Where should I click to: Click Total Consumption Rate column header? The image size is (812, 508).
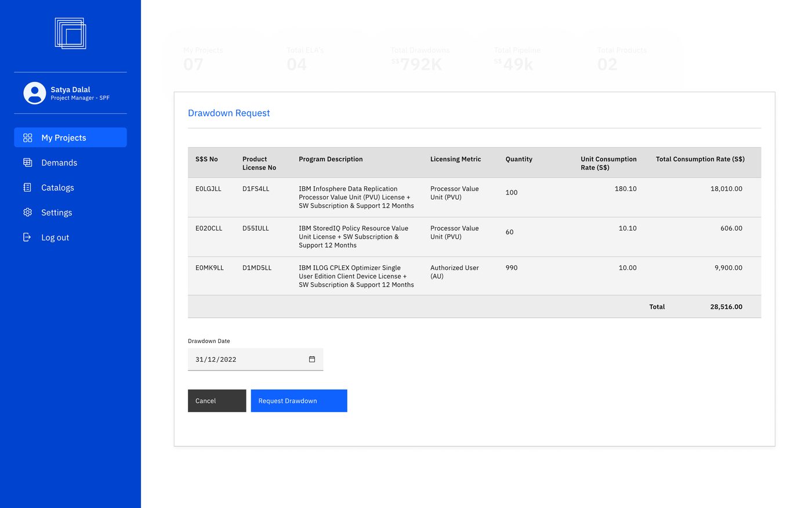(700, 159)
